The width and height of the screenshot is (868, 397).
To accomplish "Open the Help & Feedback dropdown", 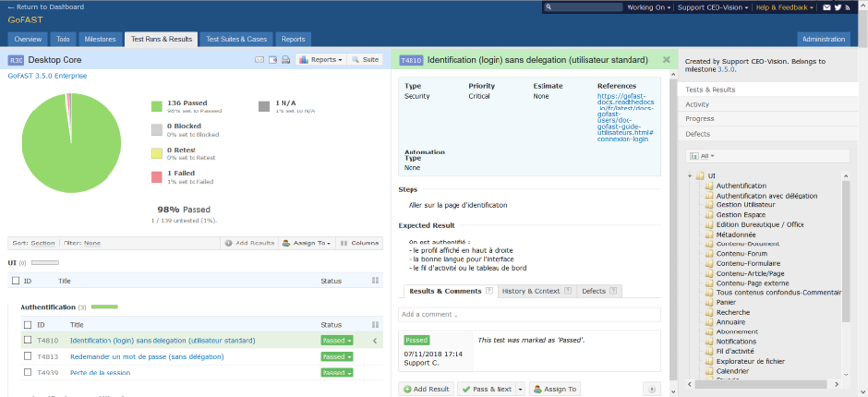I will [784, 7].
